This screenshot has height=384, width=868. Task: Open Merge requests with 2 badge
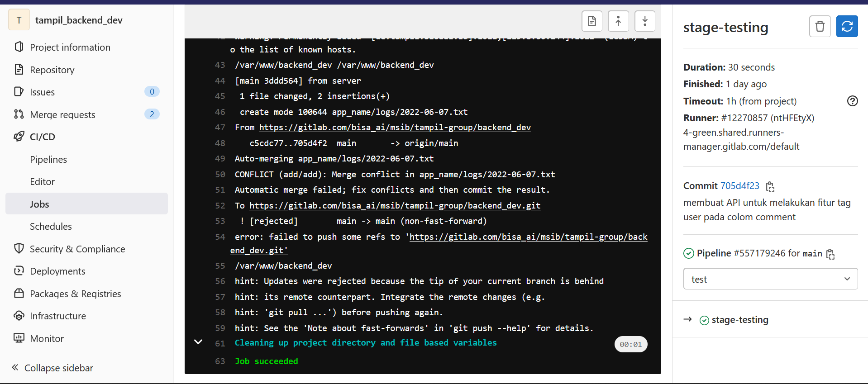[x=62, y=114]
